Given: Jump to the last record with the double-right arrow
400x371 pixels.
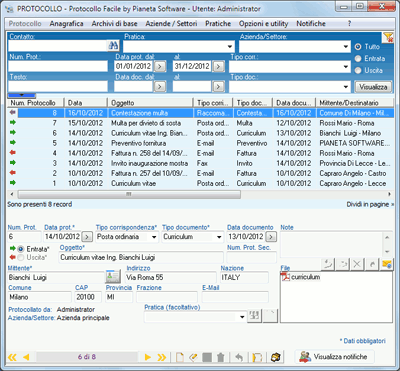Looking at the screenshot, I should click(162, 357).
